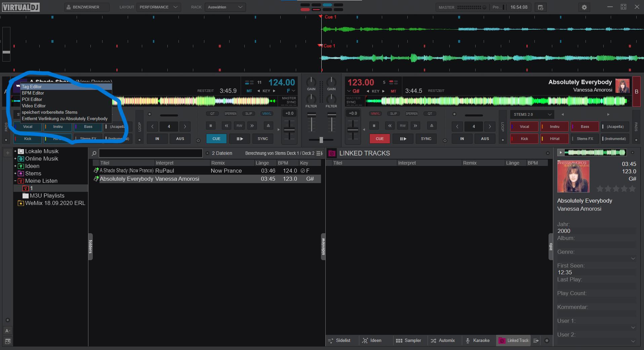Screen dimensions: 644x350
Task: Double loop length on deck 2
Action: pos(490,127)
